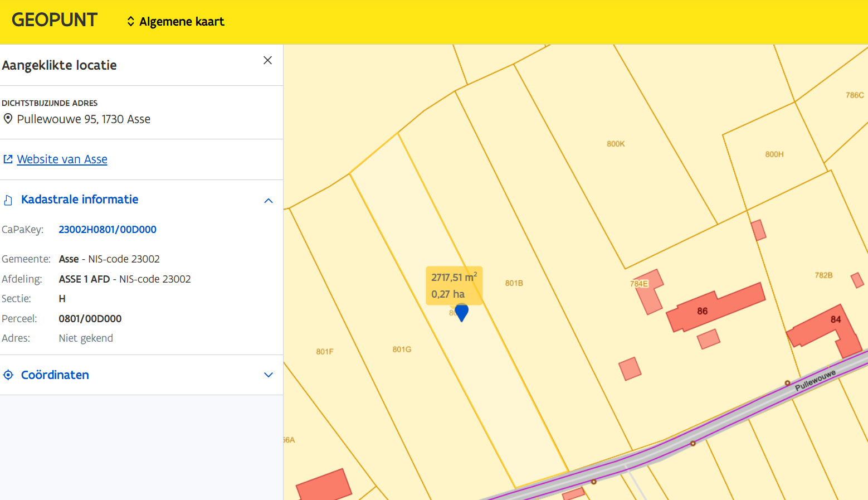Viewport: 868px width, 500px height.
Task: Click the external link icon before Website van Asse
Action: pyautogui.click(x=8, y=159)
